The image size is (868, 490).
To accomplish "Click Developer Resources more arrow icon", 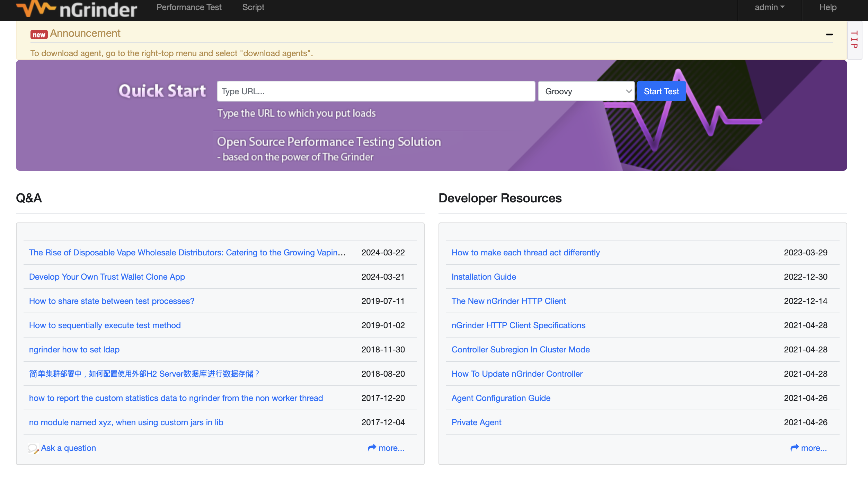I will tap(795, 448).
